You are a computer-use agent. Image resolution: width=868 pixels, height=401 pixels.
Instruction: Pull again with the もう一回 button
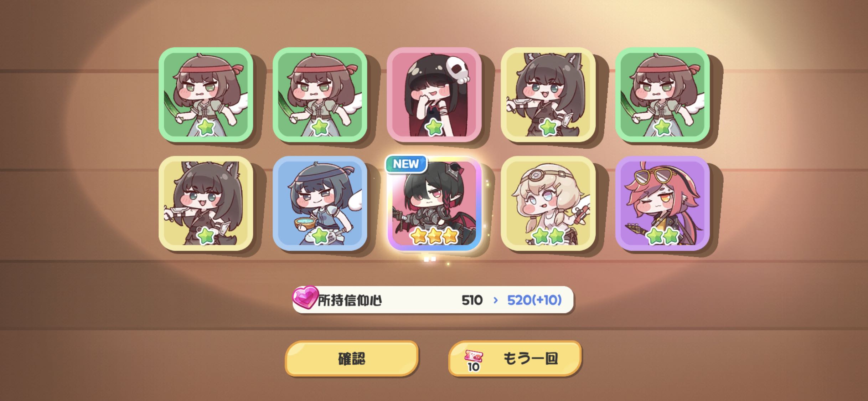(x=515, y=358)
